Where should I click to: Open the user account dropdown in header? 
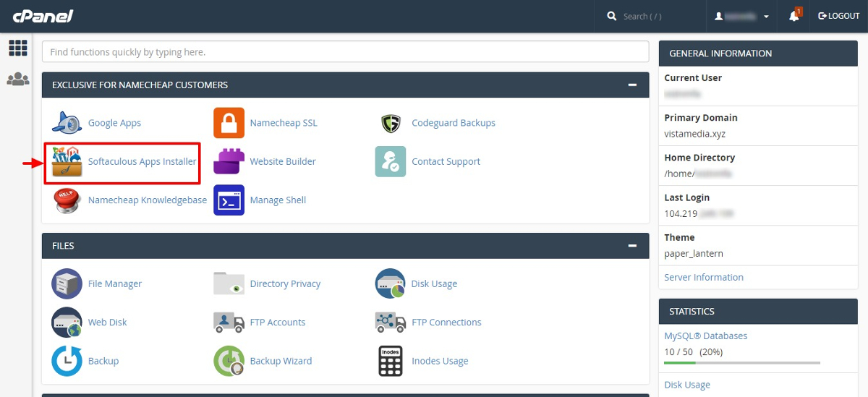click(x=742, y=16)
